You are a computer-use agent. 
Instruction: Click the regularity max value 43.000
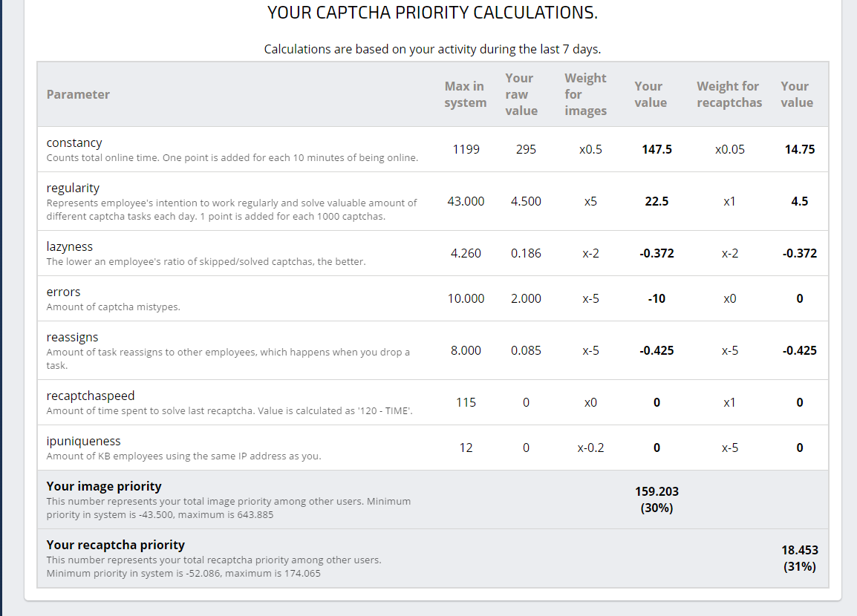[x=466, y=201]
